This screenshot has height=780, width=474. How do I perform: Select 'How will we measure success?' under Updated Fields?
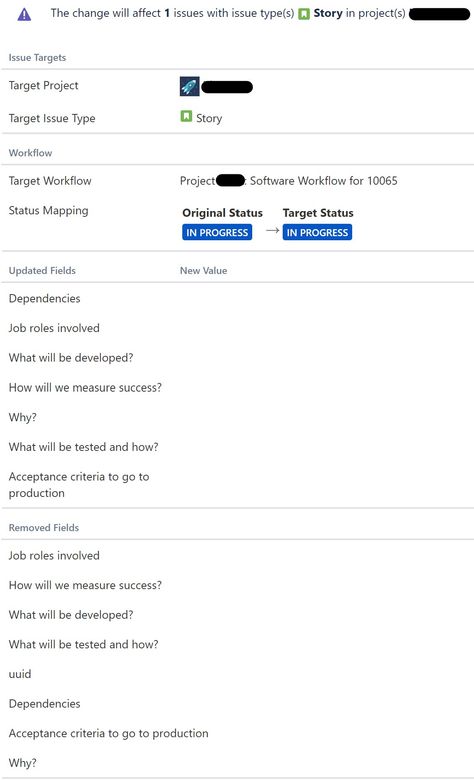pos(85,388)
